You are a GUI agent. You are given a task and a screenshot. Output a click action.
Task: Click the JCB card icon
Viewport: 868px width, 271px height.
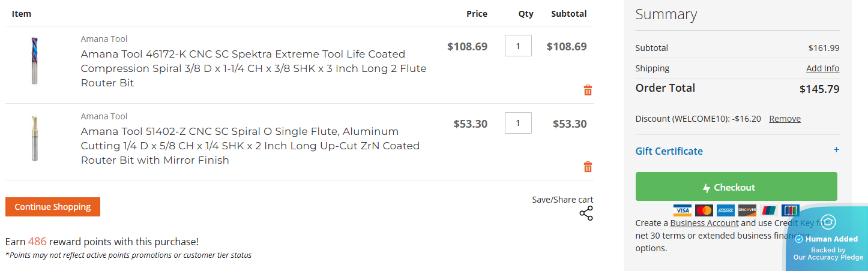790,210
